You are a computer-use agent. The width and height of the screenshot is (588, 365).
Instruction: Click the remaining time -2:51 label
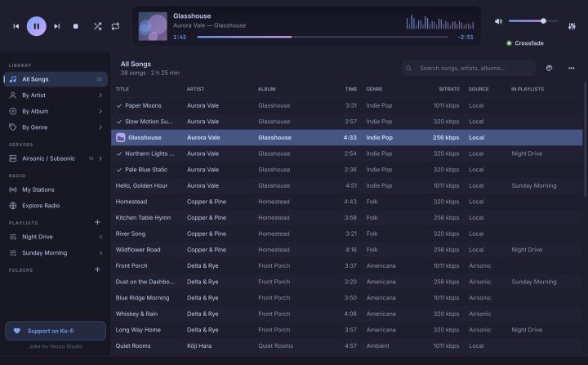click(x=465, y=37)
